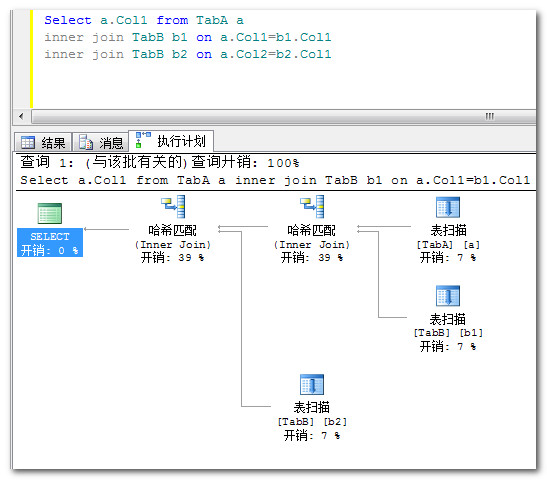This screenshot has width=547, height=480.
Task: Select the Table Scan icon for TabB b2
Action: [x=312, y=384]
